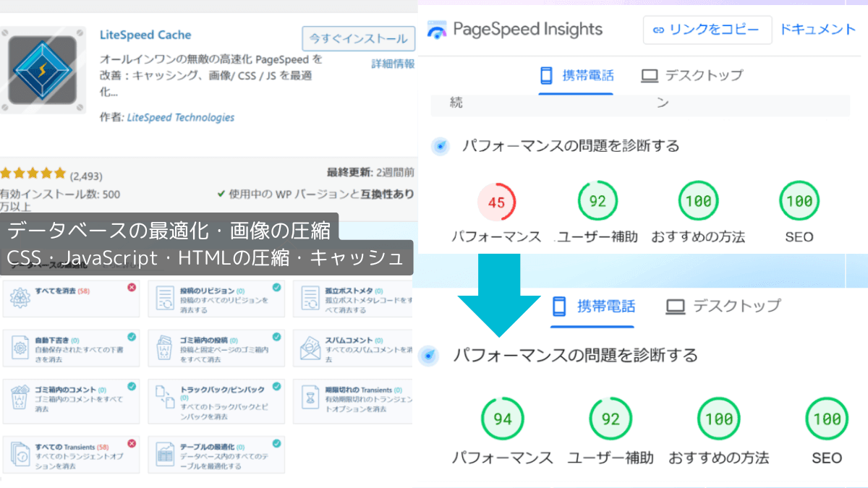Click the red 45 performance score gauge
Viewport: 868px width, 488px height.
coord(496,202)
